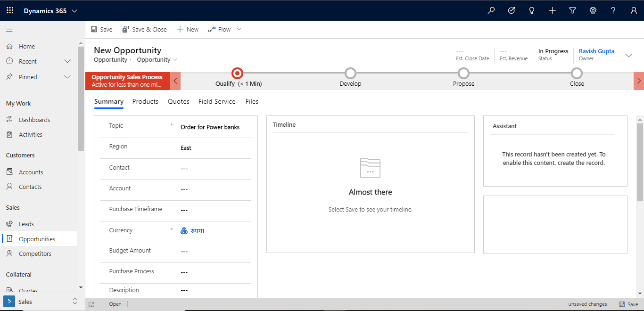Viewport: 644px width, 311px height.
Task: Click the Ravish Gupta owner link
Action: [596, 51]
